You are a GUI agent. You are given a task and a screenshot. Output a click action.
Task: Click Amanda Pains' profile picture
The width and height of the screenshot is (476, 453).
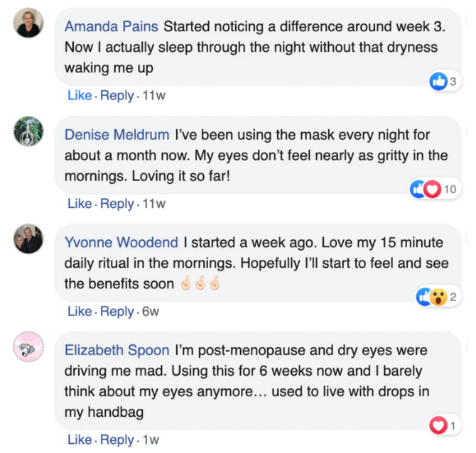(28, 23)
